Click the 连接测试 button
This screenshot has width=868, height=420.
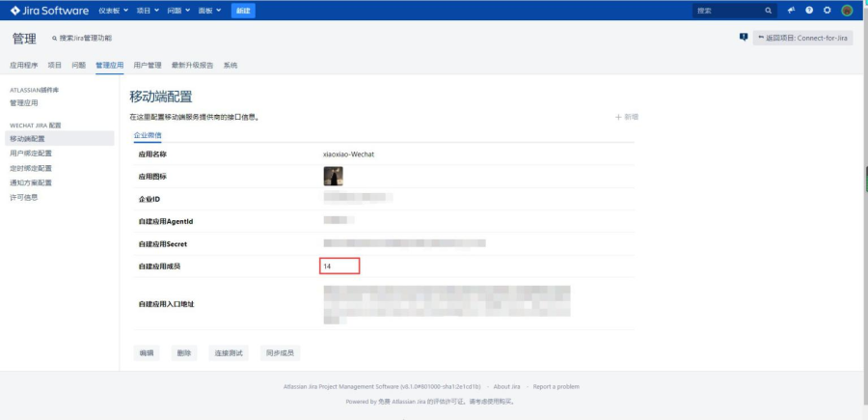tap(229, 352)
